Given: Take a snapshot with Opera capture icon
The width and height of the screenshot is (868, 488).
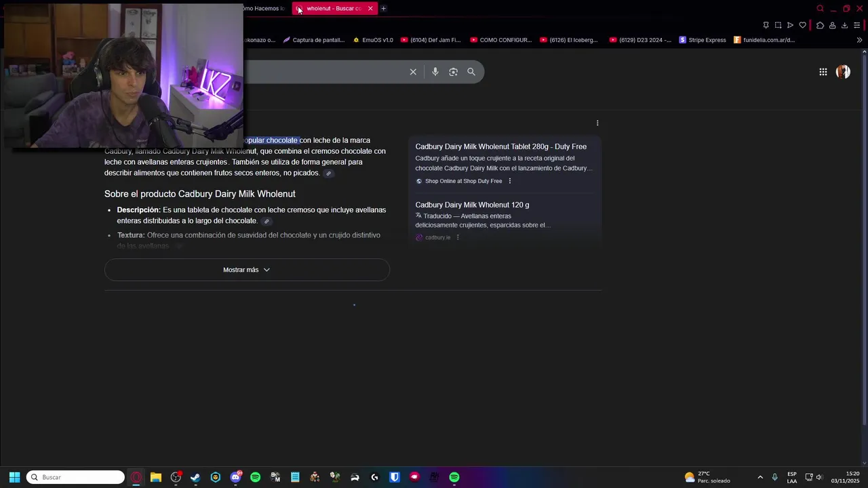Looking at the screenshot, I should point(778,25).
